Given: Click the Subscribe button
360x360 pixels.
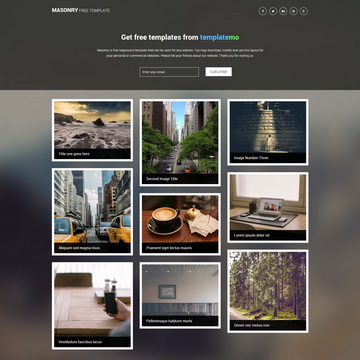Looking at the screenshot, I should [219, 72].
